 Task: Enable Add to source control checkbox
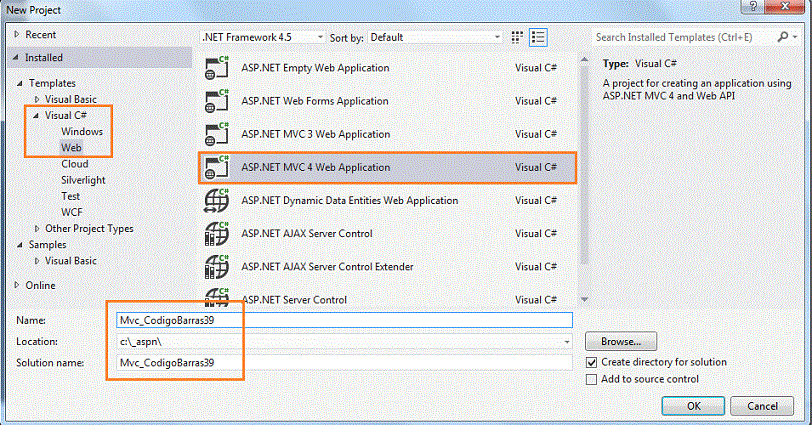[x=591, y=379]
